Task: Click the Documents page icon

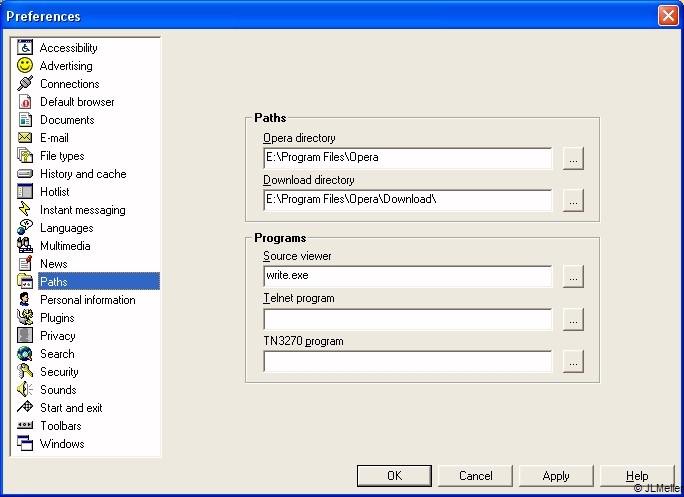Action: pos(25,120)
